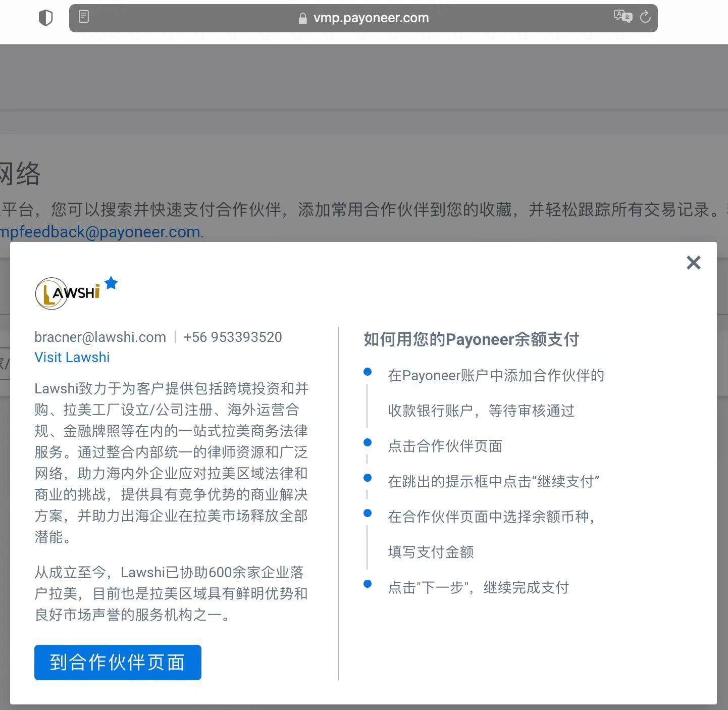Click the bracner@lawshi.com email text
The height and width of the screenshot is (710, 728).
(x=100, y=337)
